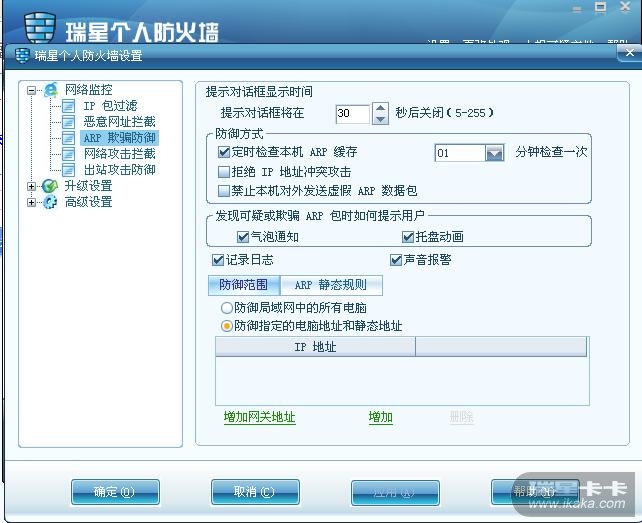Click the 应用(A) button
The height and width of the screenshot is (523, 642).
coord(395,493)
